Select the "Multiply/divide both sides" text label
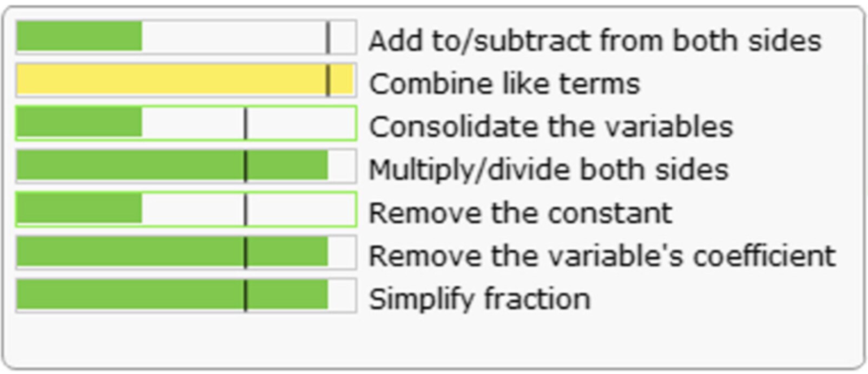The image size is (868, 374). coord(549,170)
